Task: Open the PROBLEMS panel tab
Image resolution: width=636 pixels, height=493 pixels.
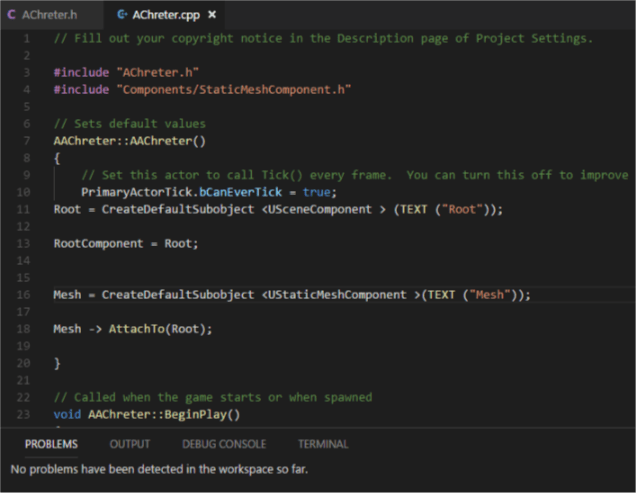Action: (x=51, y=444)
